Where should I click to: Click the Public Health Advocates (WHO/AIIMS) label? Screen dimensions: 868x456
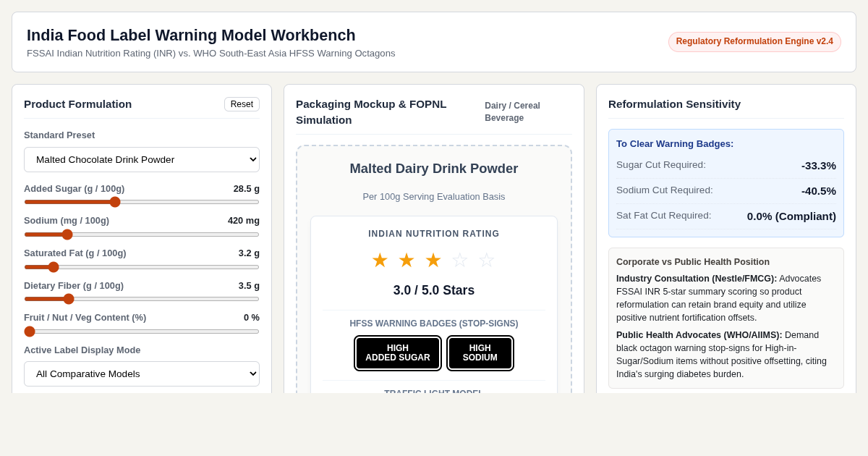[x=699, y=335]
